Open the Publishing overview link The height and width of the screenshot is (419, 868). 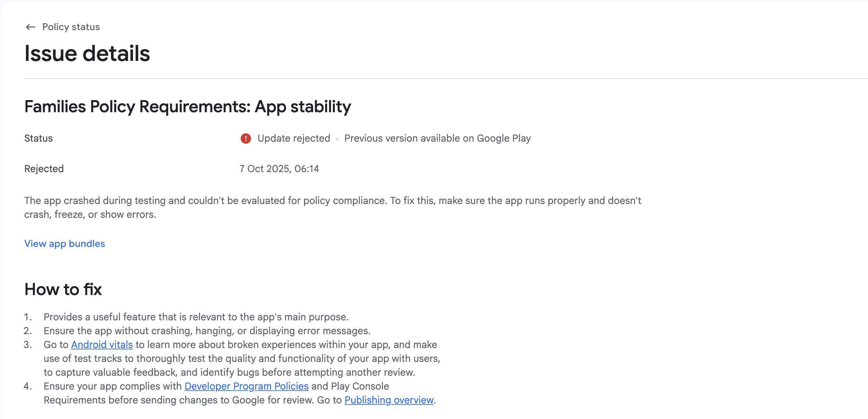(389, 400)
